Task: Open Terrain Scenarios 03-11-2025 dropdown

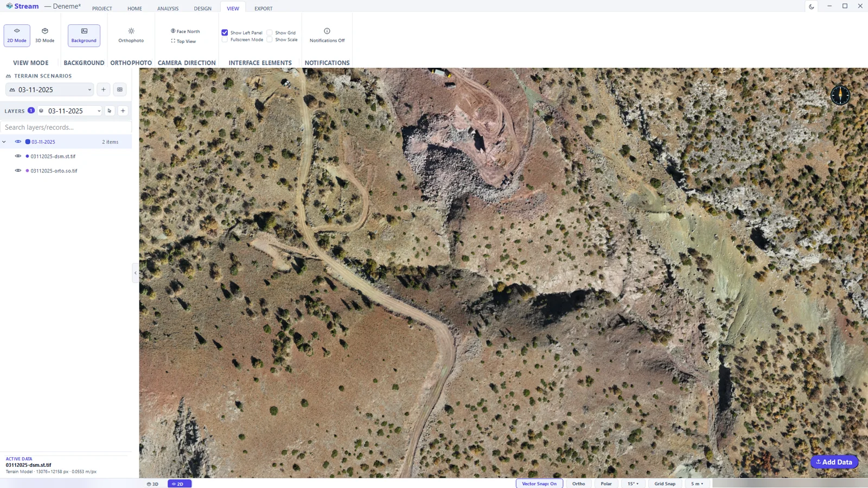Action: click(x=50, y=89)
